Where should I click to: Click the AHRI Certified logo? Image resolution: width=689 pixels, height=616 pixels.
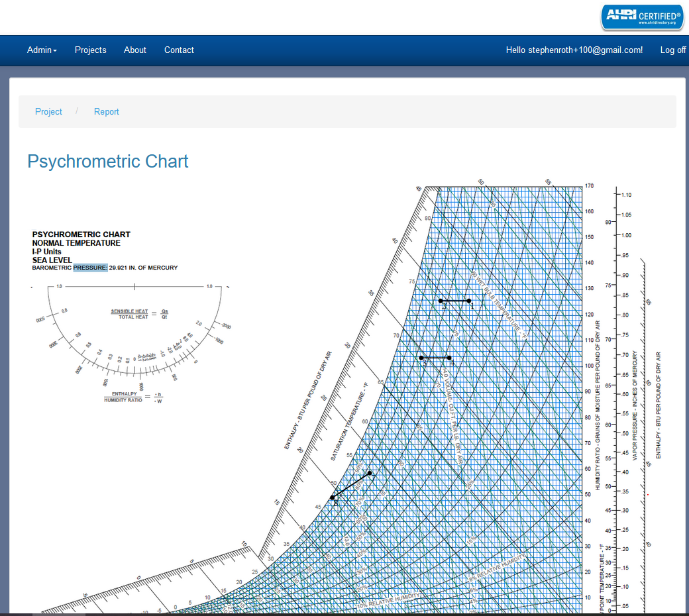[642, 17]
